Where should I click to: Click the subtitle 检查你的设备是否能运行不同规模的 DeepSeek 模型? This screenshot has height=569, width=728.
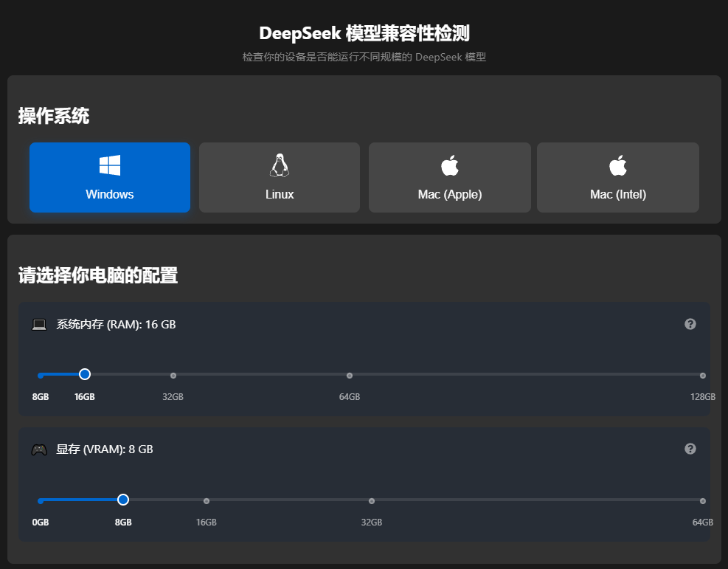[364, 57]
